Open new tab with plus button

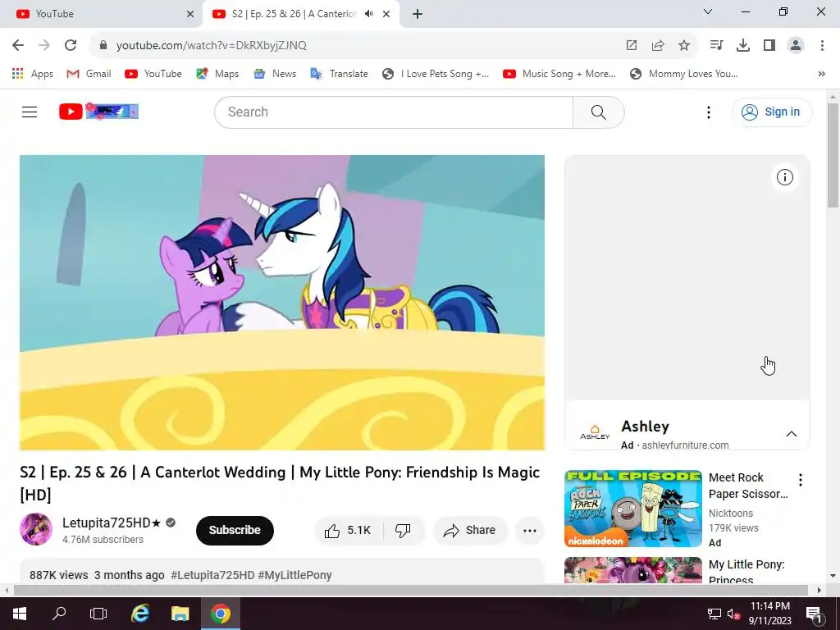pos(418,14)
